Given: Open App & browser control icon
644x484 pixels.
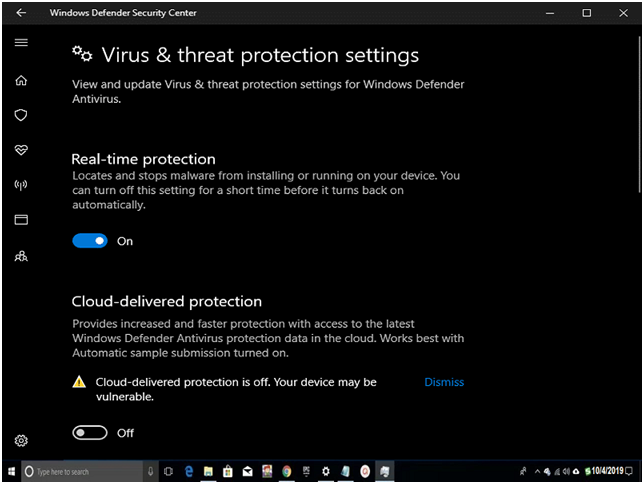Looking at the screenshot, I should point(21,220).
